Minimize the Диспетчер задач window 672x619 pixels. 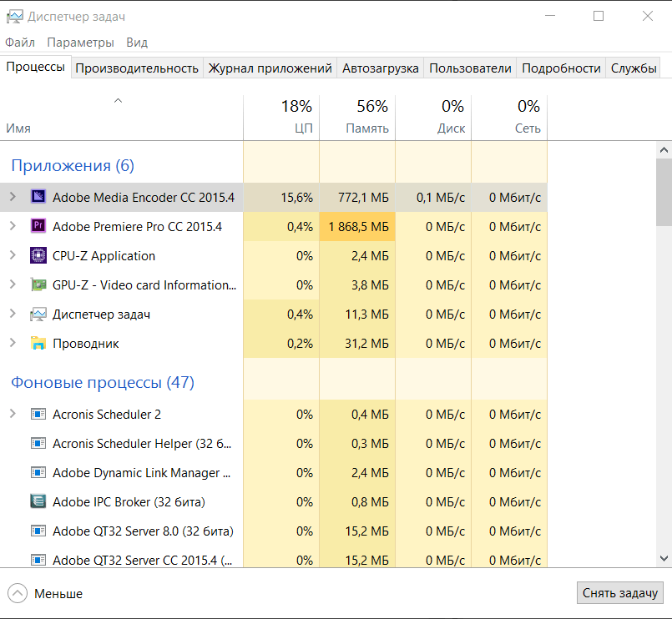click(x=550, y=16)
